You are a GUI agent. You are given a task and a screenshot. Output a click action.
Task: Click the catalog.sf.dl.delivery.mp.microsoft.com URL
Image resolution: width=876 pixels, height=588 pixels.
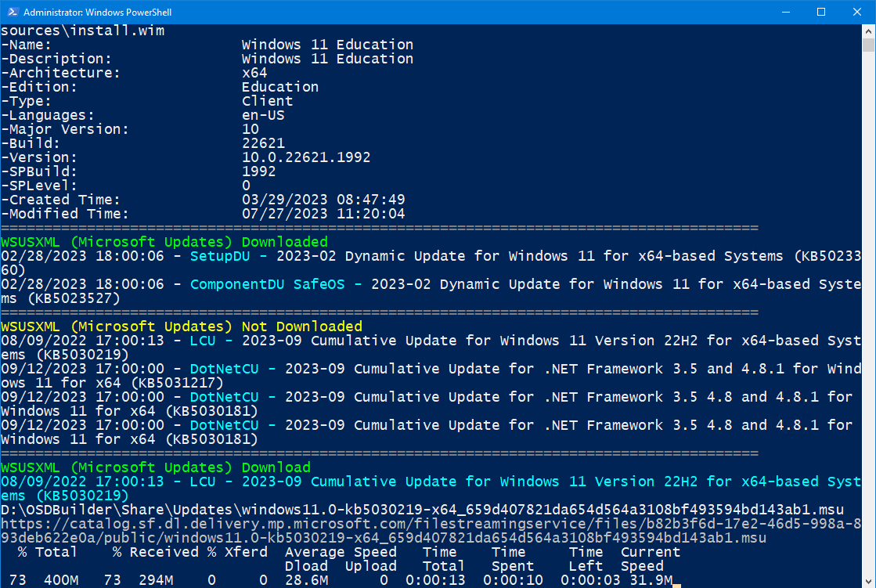(431, 531)
